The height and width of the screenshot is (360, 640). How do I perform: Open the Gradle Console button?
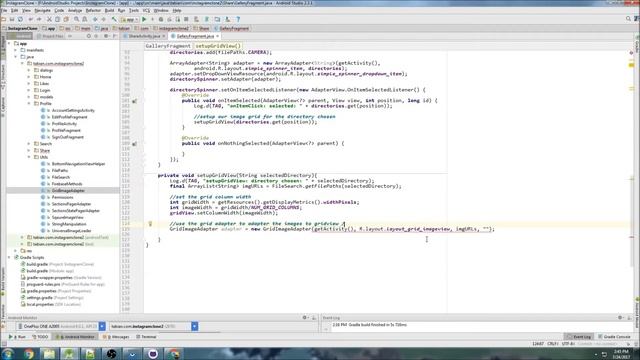[614, 337]
